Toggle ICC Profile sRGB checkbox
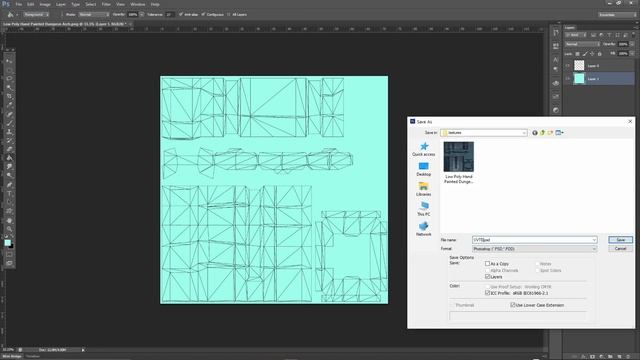This screenshot has width=640, height=360. pyautogui.click(x=487, y=293)
